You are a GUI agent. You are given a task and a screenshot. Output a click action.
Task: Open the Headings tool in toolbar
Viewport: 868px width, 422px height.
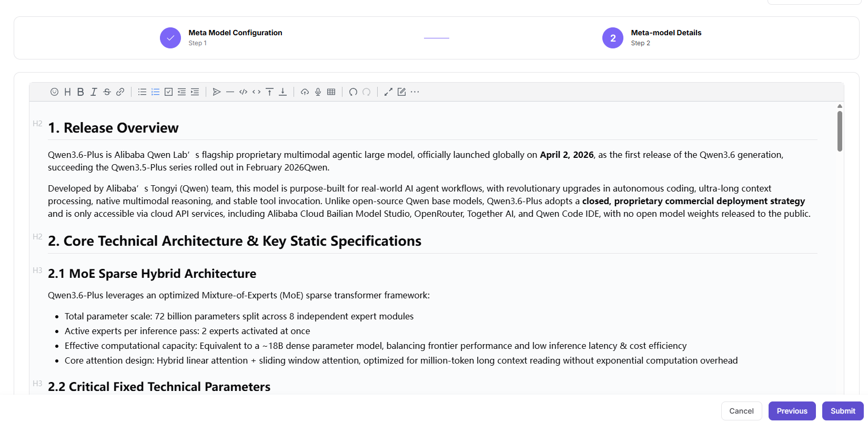(x=67, y=92)
